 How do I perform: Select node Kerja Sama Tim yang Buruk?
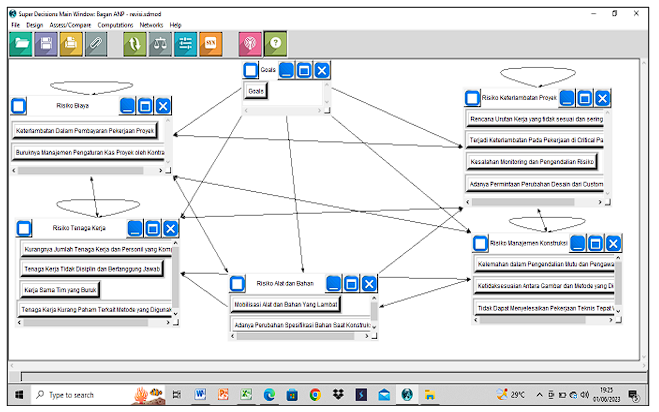[60, 290]
